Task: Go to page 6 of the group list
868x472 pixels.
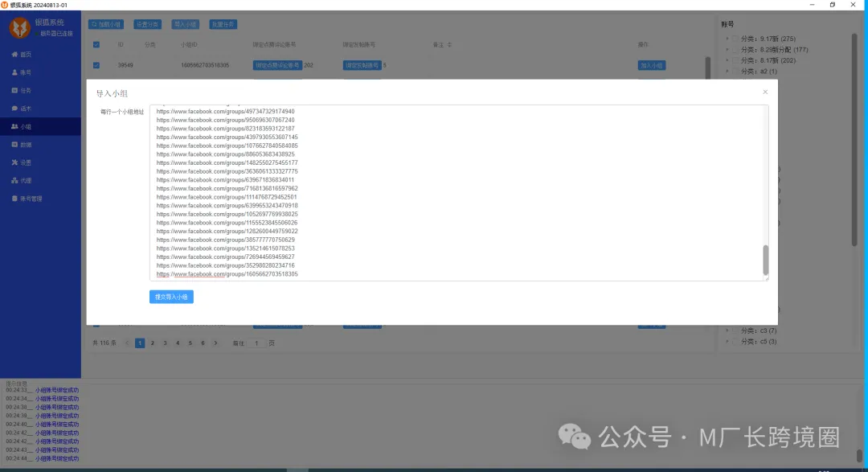Action: [x=203, y=343]
